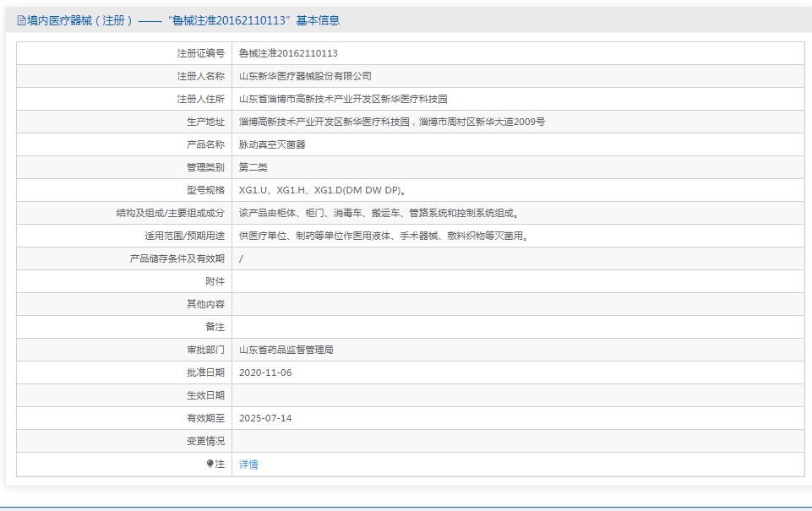Click the 生效日期 label
The width and height of the screenshot is (812, 511).
205,395
